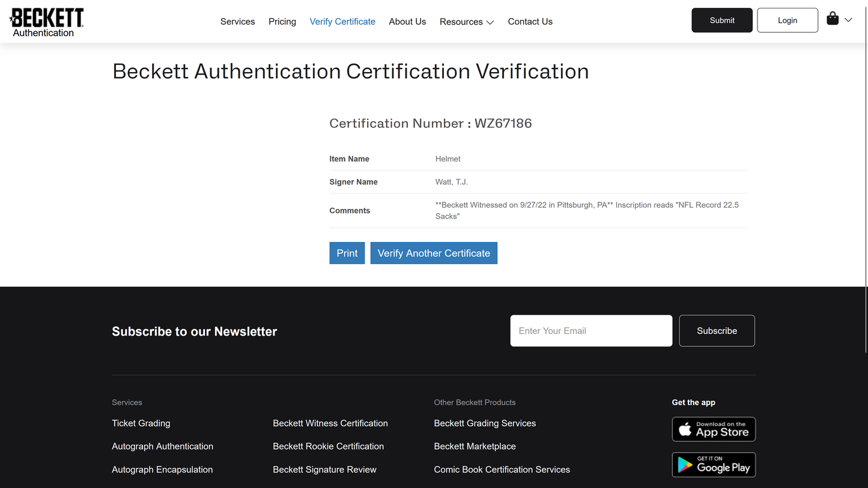Click the Subscribe newsletter button
The height and width of the screenshot is (488, 868).
pyautogui.click(x=717, y=331)
